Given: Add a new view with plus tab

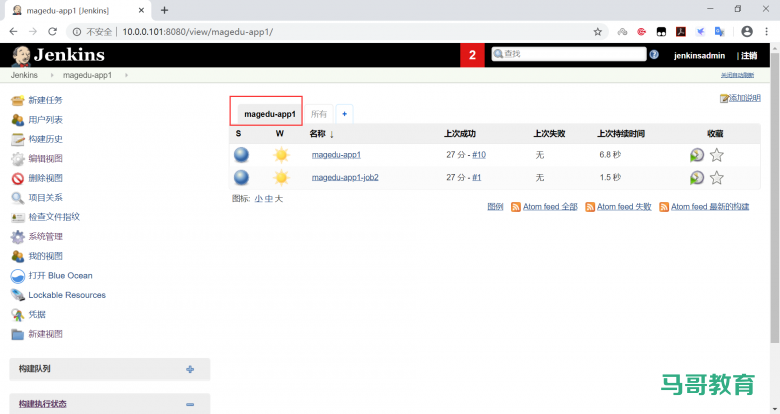Looking at the screenshot, I should (344, 114).
